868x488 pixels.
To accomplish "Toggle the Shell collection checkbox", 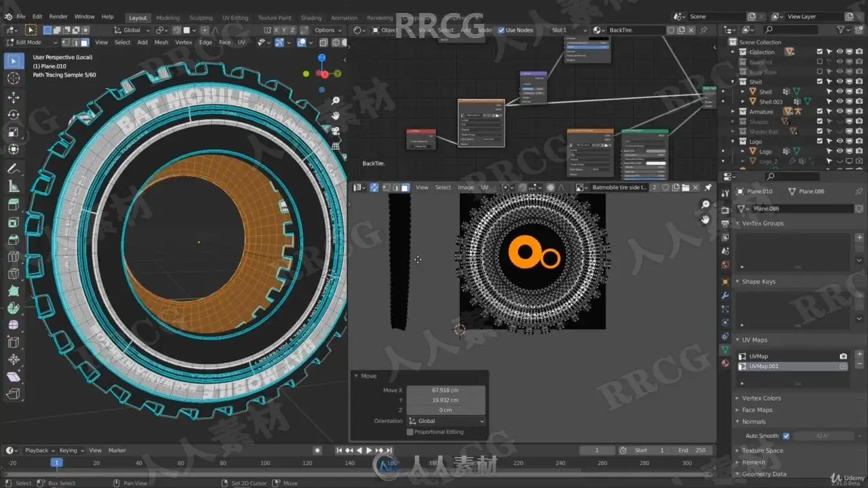I will point(819,82).
